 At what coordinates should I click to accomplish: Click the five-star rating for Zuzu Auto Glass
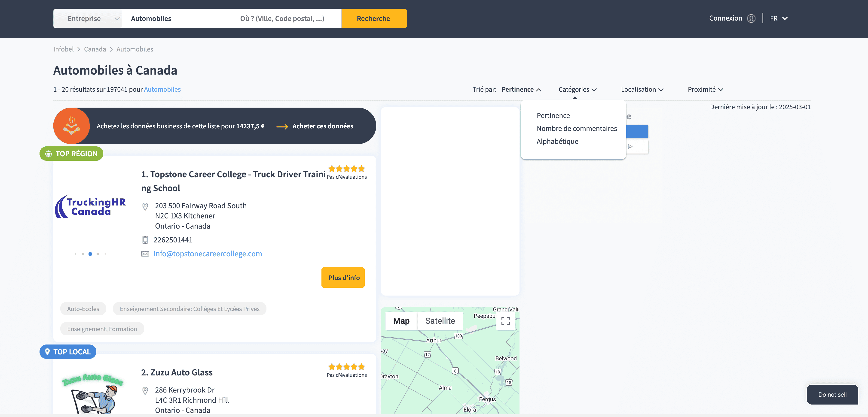346,367
